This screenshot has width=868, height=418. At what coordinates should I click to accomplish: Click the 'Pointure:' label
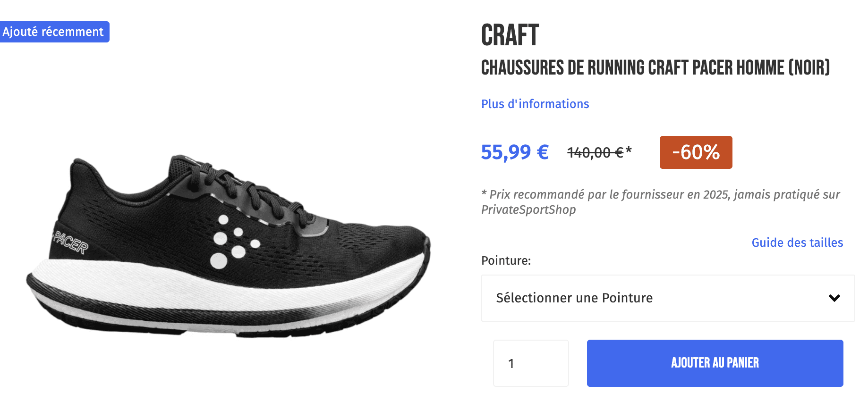[x=505, y=260]
